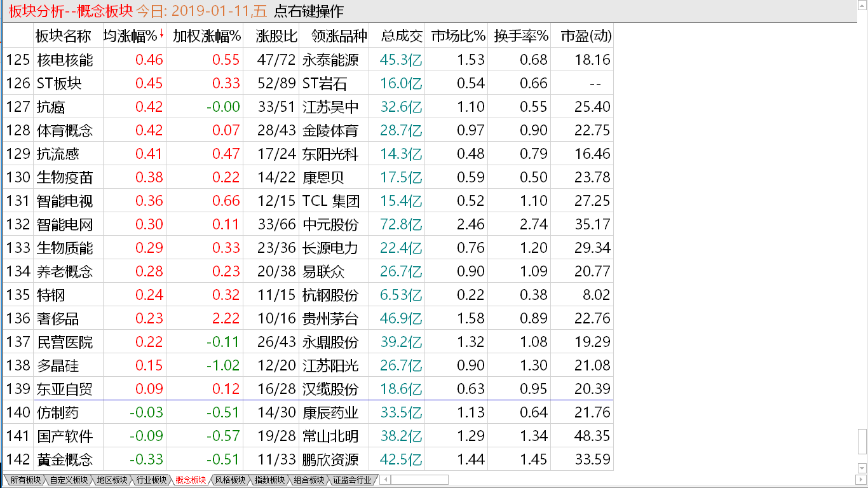Viewport: 868px width, 488px height.
Task: Select the 抗流感 row
Action: 308,154
